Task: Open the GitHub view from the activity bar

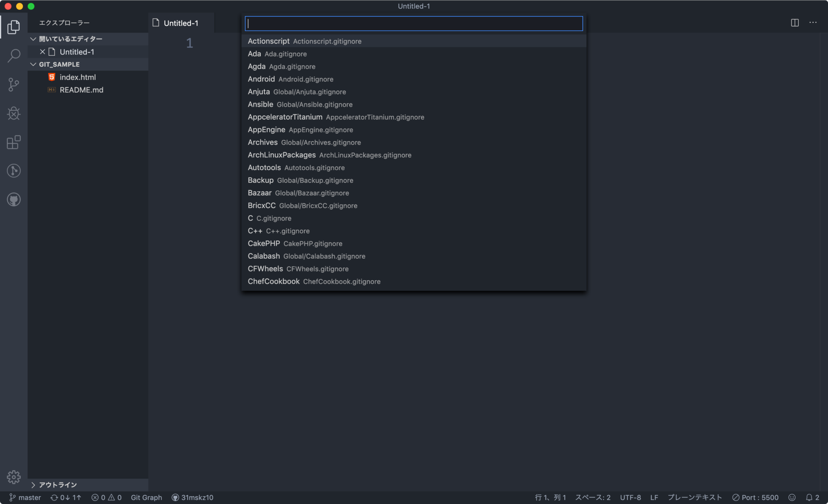Action: pos(14,199)
